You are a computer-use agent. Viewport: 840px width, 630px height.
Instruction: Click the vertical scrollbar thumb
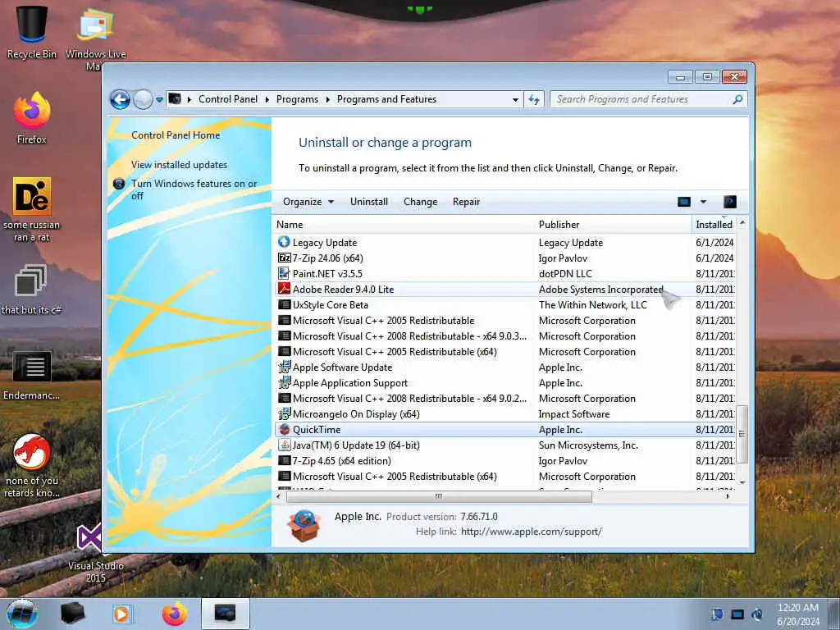tap(742, 434)
